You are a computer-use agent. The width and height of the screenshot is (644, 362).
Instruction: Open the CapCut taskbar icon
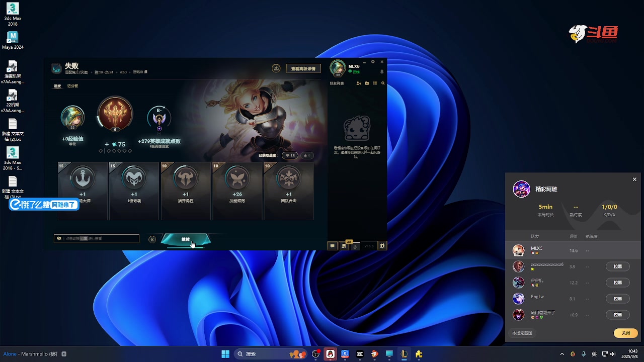(360, 354)
